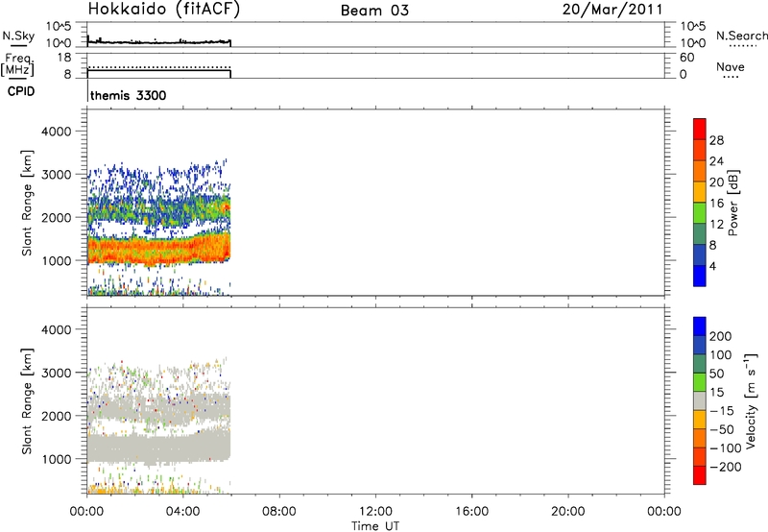Click the date '20/Mar/2011'
768x532 pixels.
pyautogui.click(x=612, y=10)
